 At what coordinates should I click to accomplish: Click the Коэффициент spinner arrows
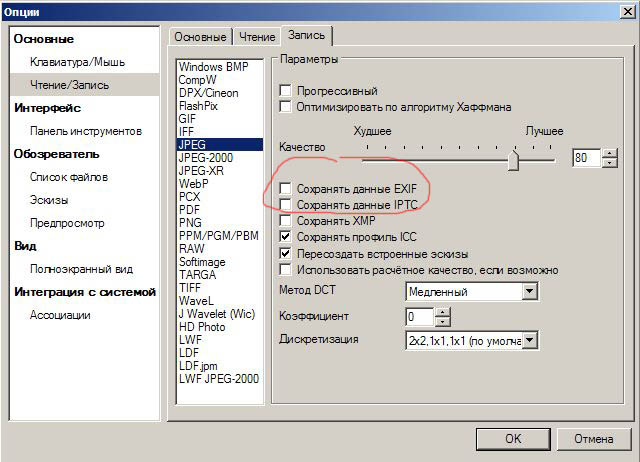pos(443,317)
